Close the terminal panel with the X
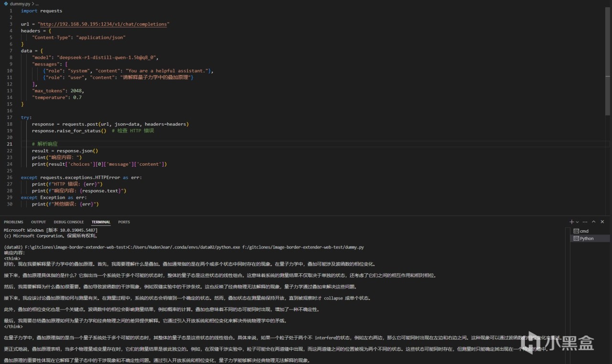 pos(602,222)
